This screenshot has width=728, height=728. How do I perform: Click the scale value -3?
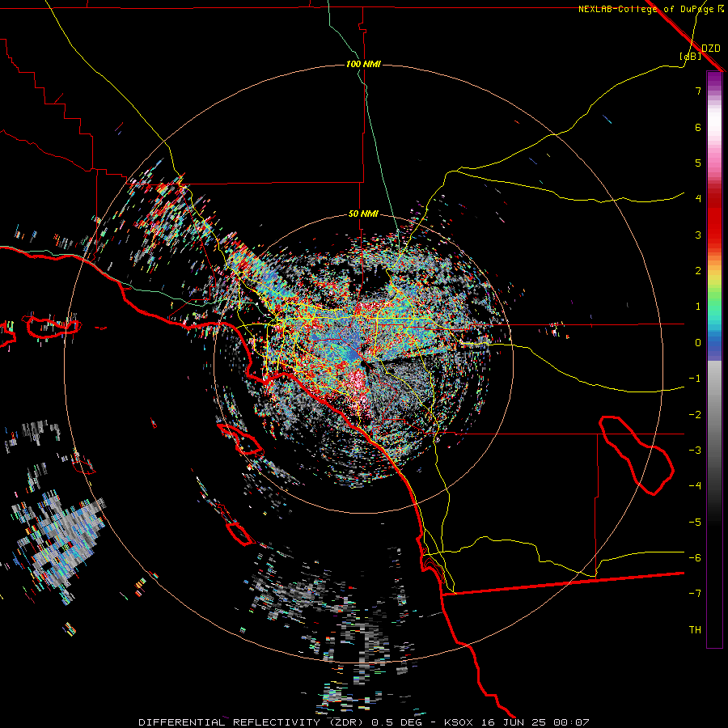tap(695, 451)
